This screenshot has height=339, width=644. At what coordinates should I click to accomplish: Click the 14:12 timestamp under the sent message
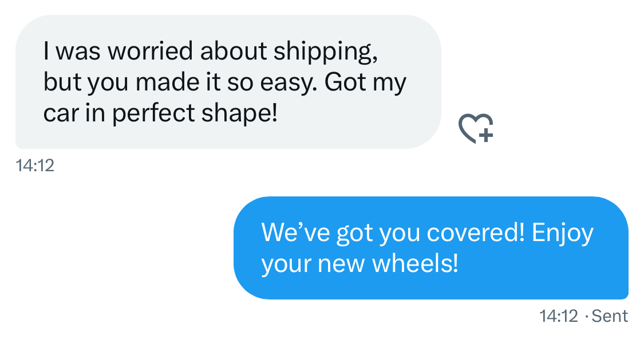tap(559, 316)
